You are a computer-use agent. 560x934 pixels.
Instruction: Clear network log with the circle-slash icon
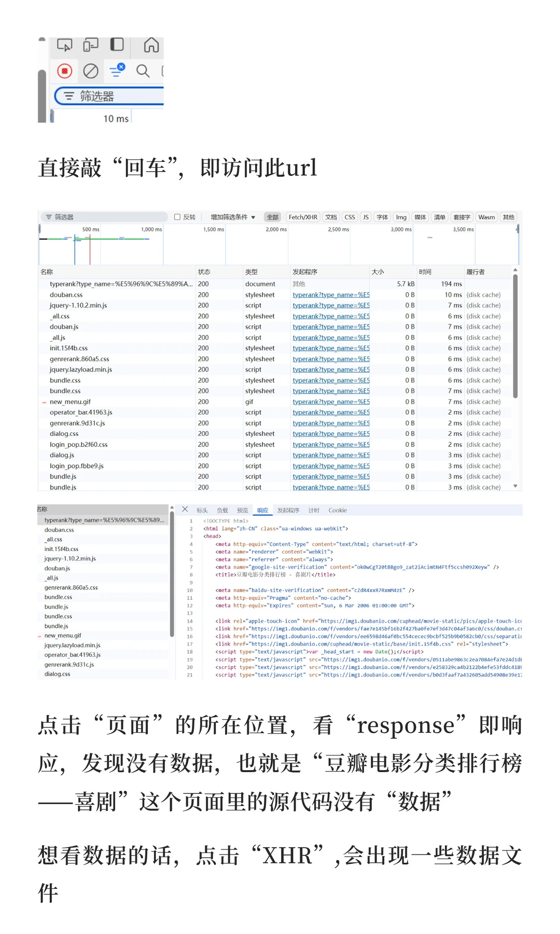tap(91, 71)
